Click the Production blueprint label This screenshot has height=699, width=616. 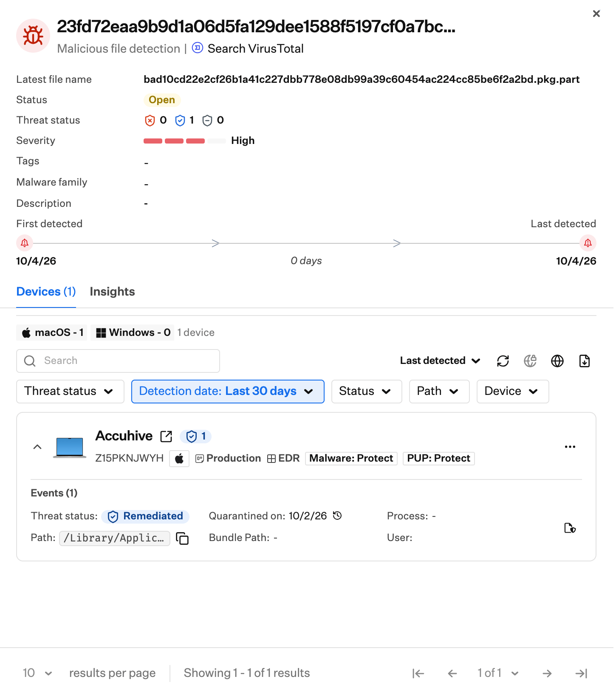point(228,459)
